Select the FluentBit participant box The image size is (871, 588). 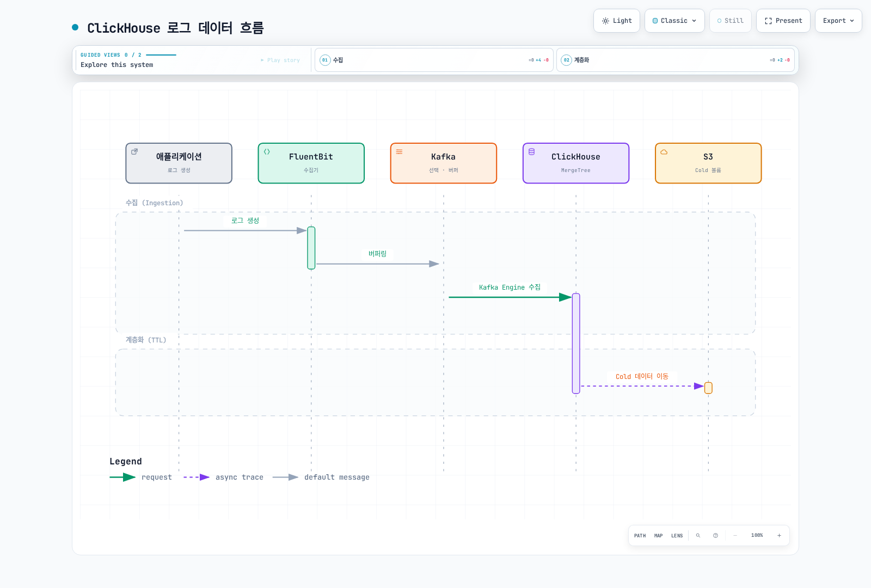(x=311, y=163)
